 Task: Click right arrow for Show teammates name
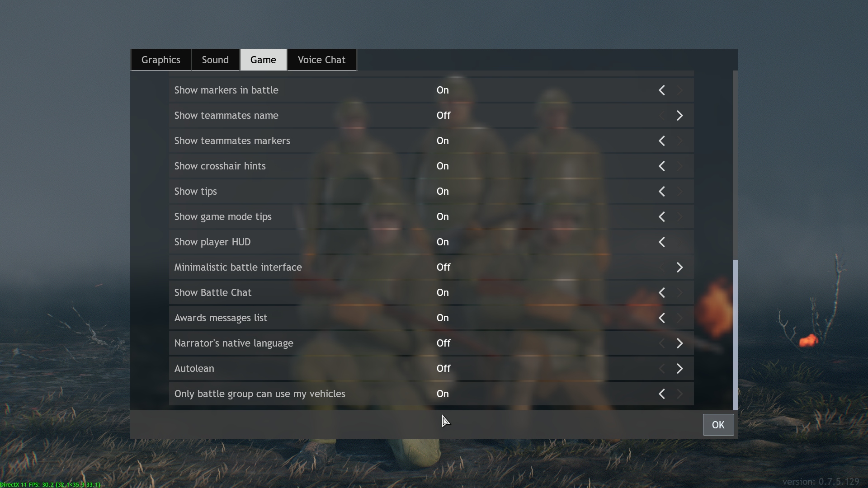click(679, 116)
